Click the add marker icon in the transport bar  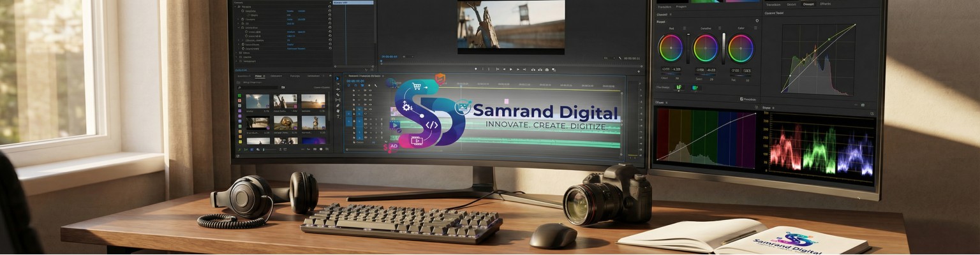tap(476, 69)
